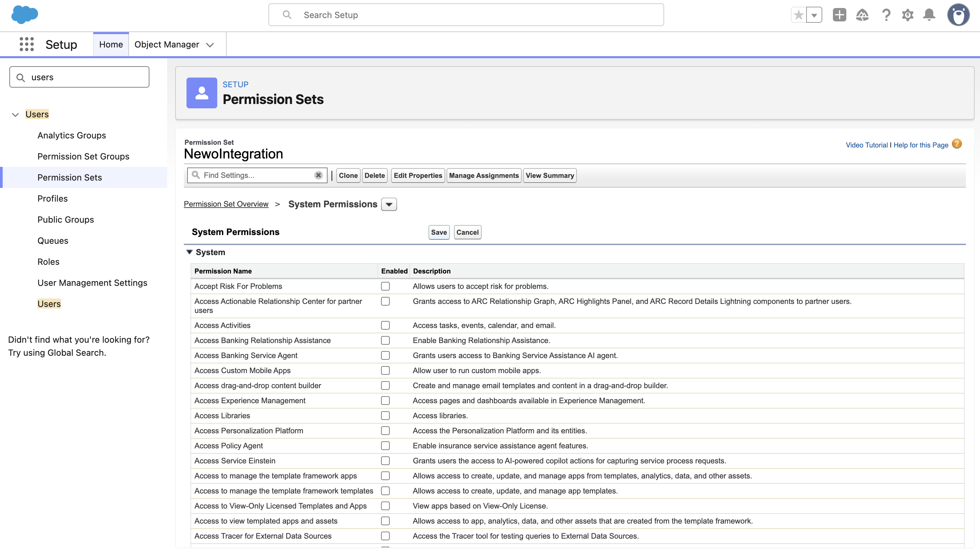
Task: Go to Permission Set Overview link
Action: click(226, 204)
